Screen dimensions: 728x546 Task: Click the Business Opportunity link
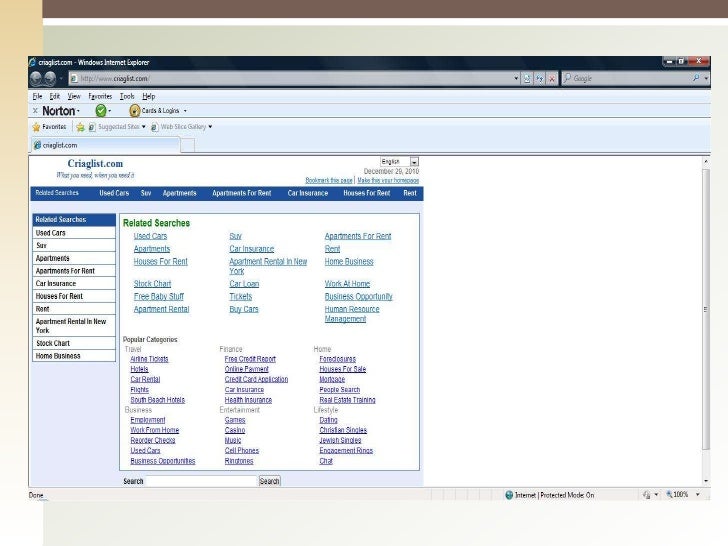[x=358, y=296]
